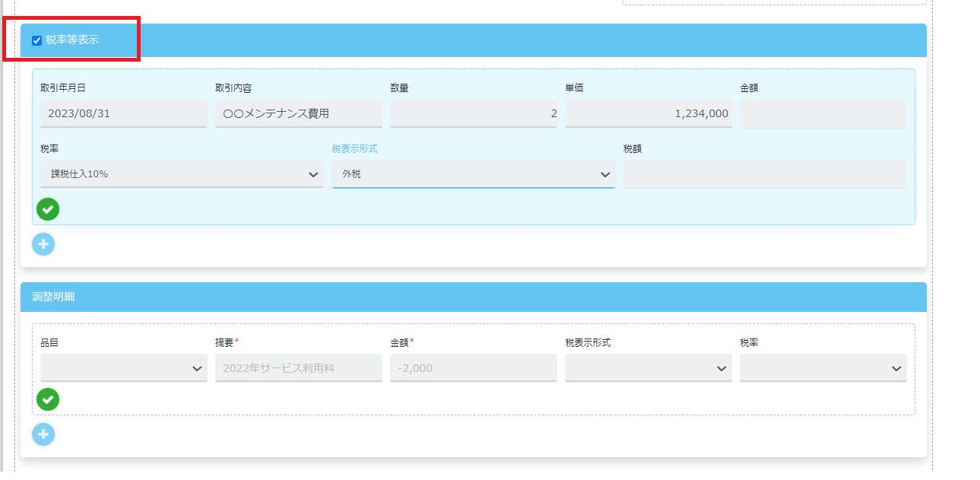The height and width of the screenshot is (480, 980).
Task: Click the 取引内容 label
Action: [x=233, y=88]
